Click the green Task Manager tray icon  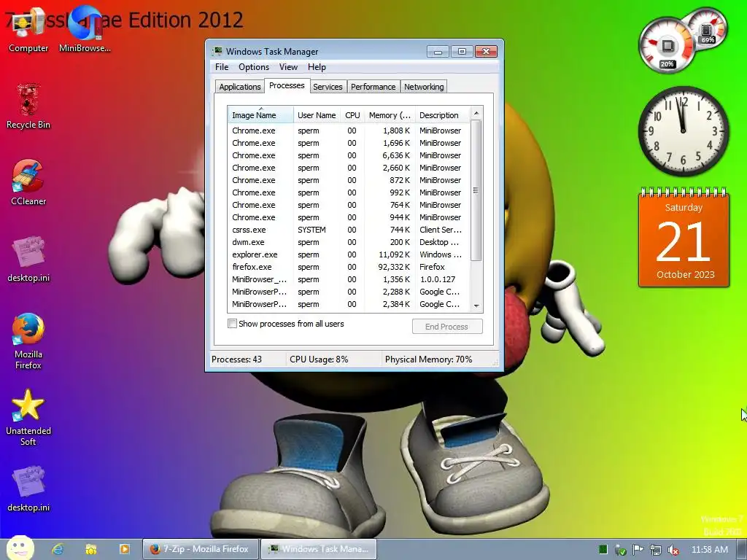point(603,550)
